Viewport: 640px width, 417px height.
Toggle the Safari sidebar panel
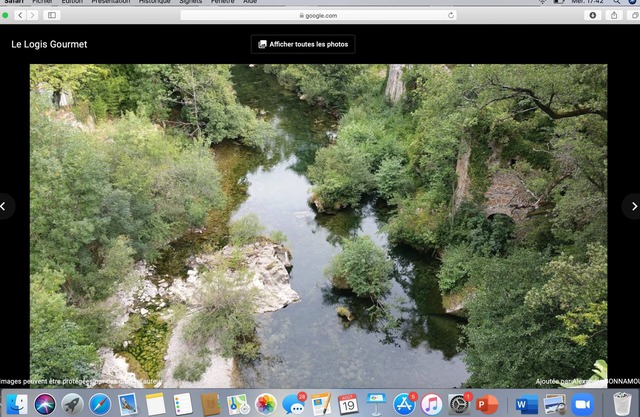click(52, 16)
